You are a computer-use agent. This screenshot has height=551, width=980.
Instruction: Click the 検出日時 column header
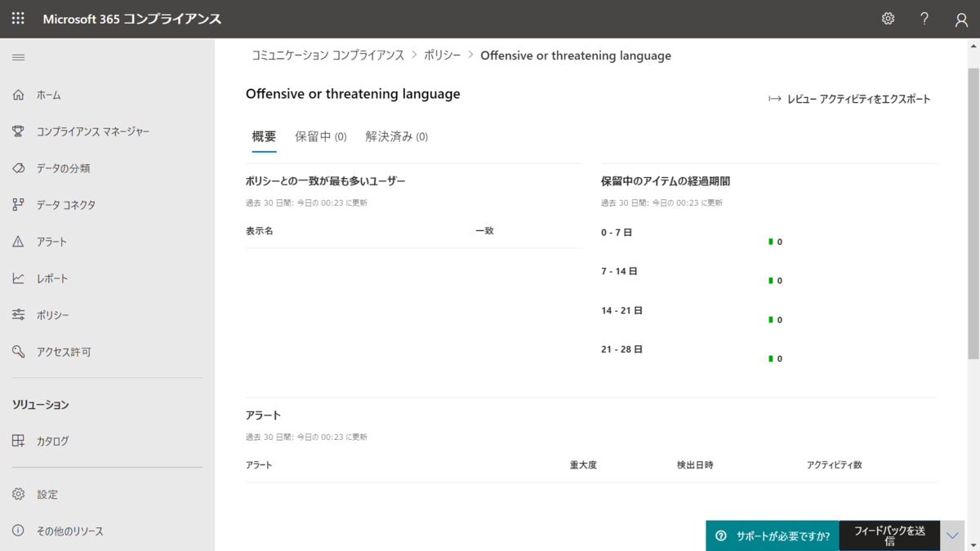point(695,465)
